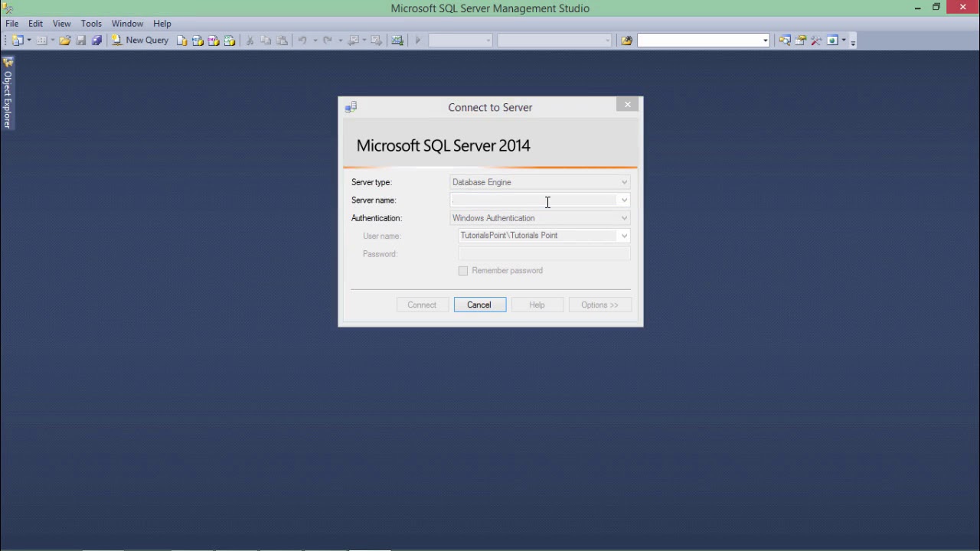Expand the Server name dropdown arrow

(624, 201)
